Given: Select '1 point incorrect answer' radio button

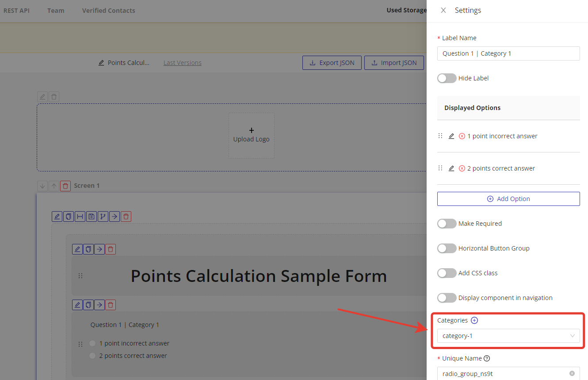Looking at the screenshot, I should click(92, 343).
